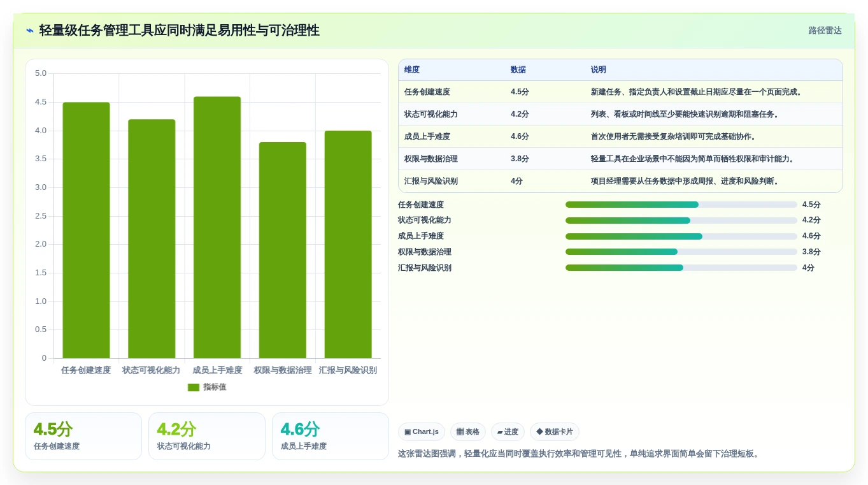
Task: Click the 4.5分 cell in table
Action: click(520, 92)
